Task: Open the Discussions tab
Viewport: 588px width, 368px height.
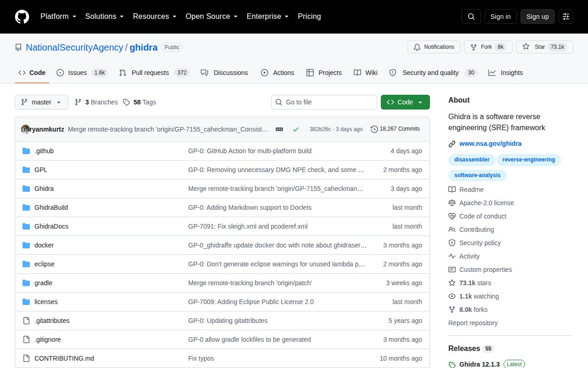Action: pos(224,73)
